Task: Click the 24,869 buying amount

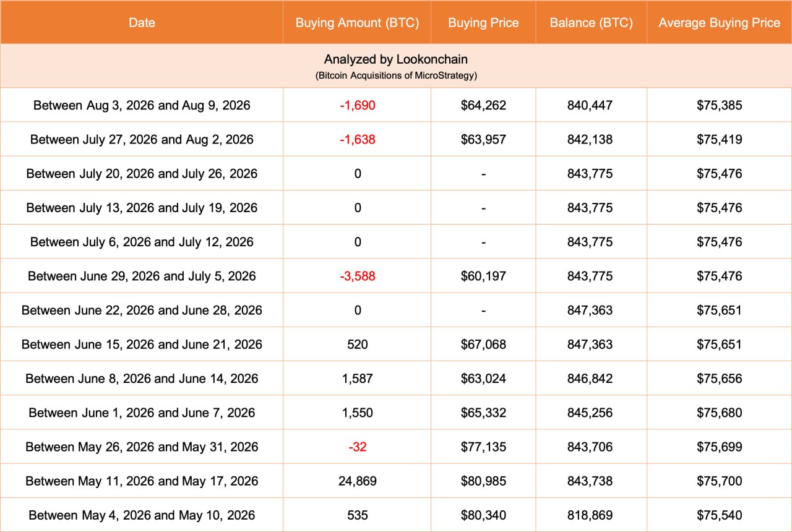Action: pyautogui.click(x=358, y=481)
